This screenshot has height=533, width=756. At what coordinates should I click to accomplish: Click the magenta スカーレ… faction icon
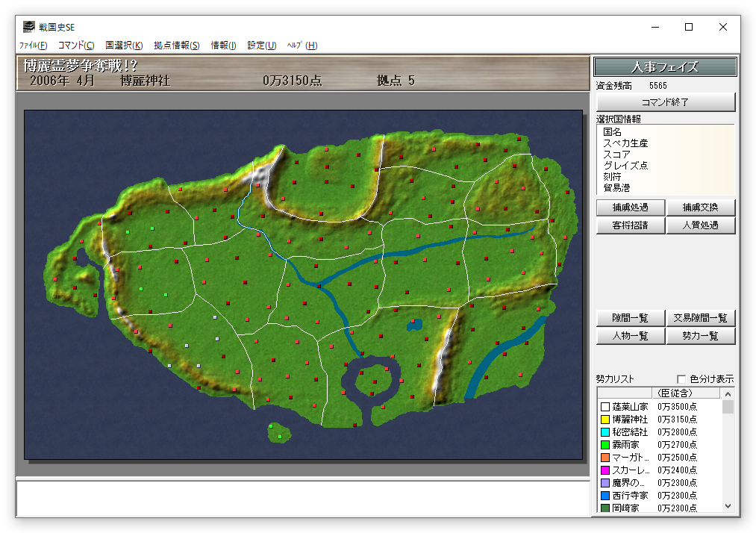click(x=605, y=470)
